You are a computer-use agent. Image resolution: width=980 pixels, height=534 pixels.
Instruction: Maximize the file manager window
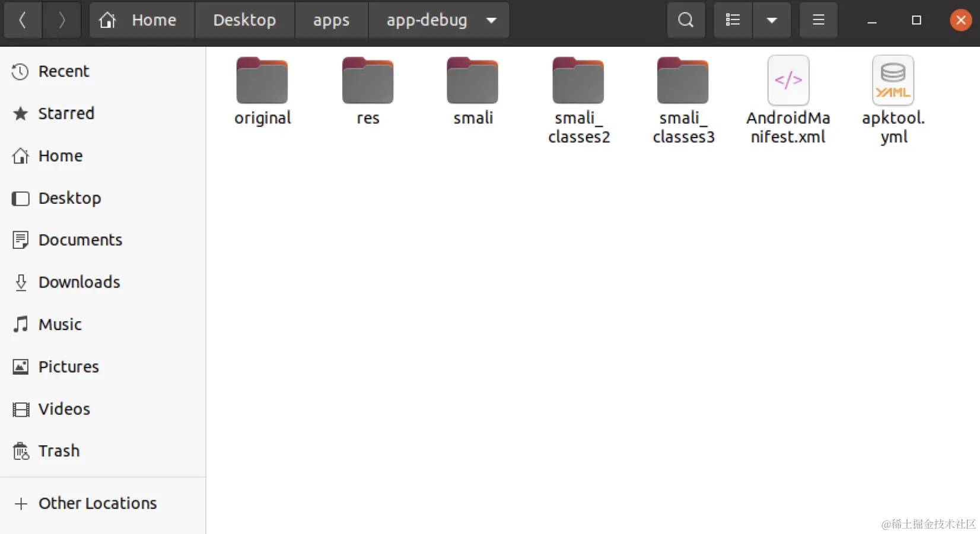coord(917,20)
